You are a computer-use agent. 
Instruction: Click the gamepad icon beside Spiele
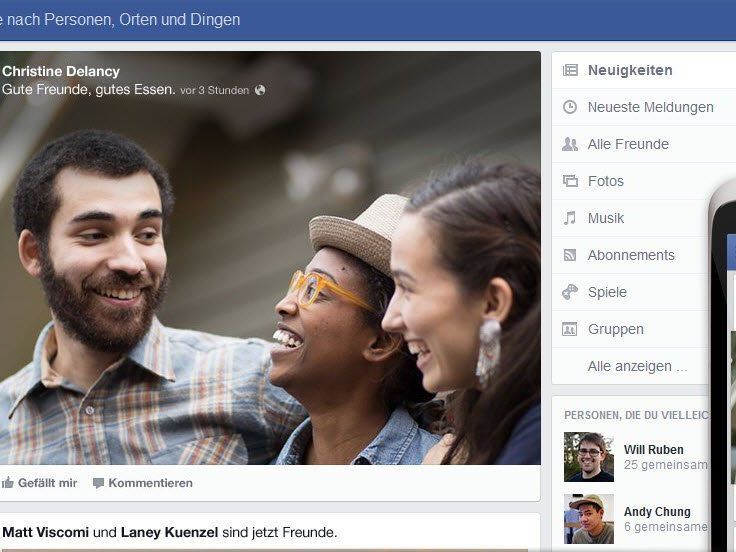tap(570, 292)
